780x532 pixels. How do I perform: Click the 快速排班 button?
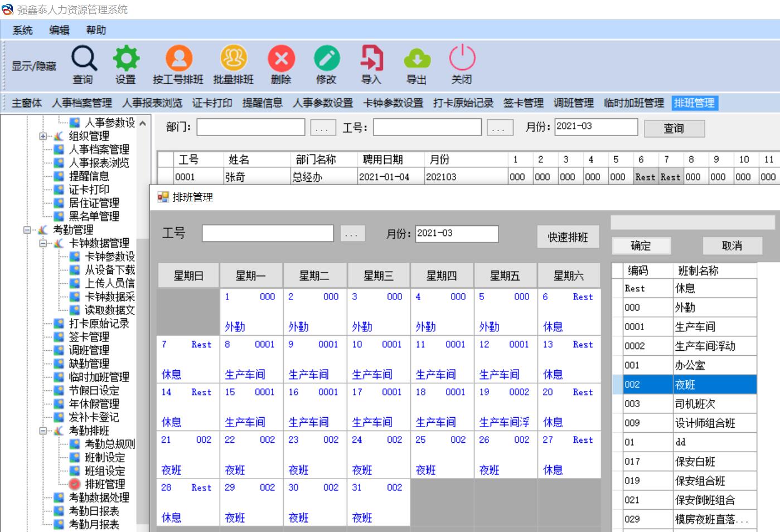[568, 236]
